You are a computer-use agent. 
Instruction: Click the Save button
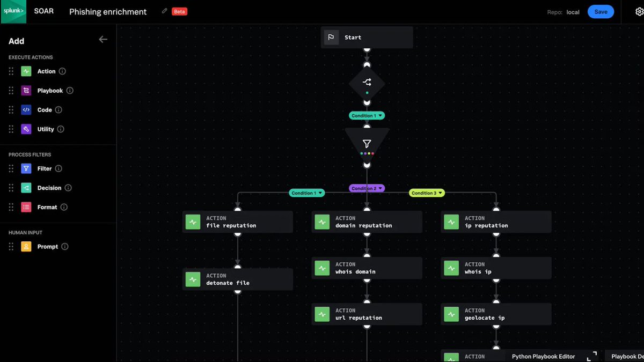click(x=601, y=12)
